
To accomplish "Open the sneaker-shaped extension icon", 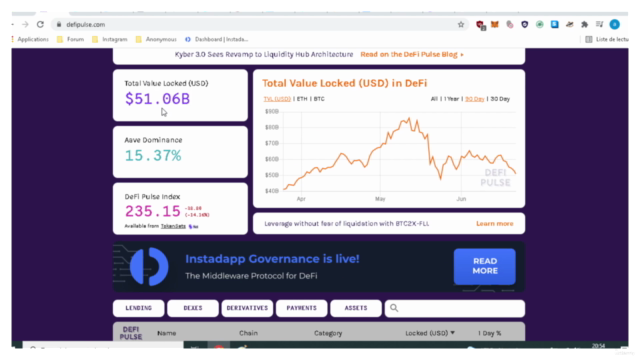I will tap(569, 24).
